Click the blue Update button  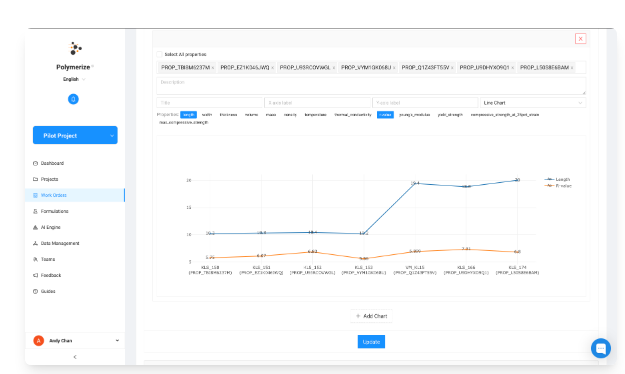[371, 342]
